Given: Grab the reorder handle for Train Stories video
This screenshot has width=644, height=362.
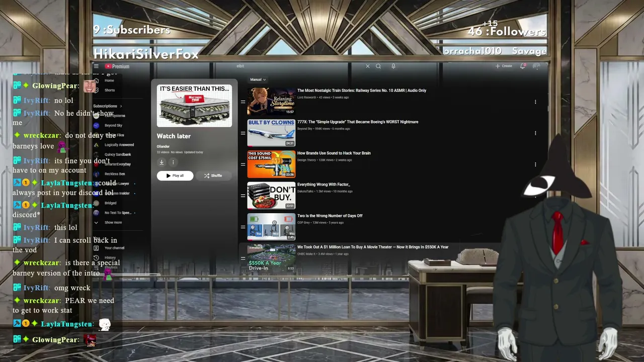Looking at the screenshot, I should pyautogui.click(x=243, y=102).
